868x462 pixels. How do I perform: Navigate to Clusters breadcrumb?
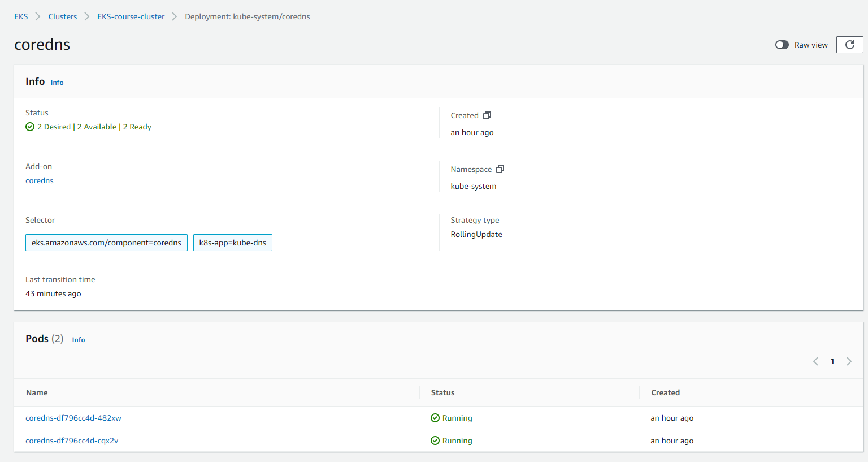pos(63,16)
